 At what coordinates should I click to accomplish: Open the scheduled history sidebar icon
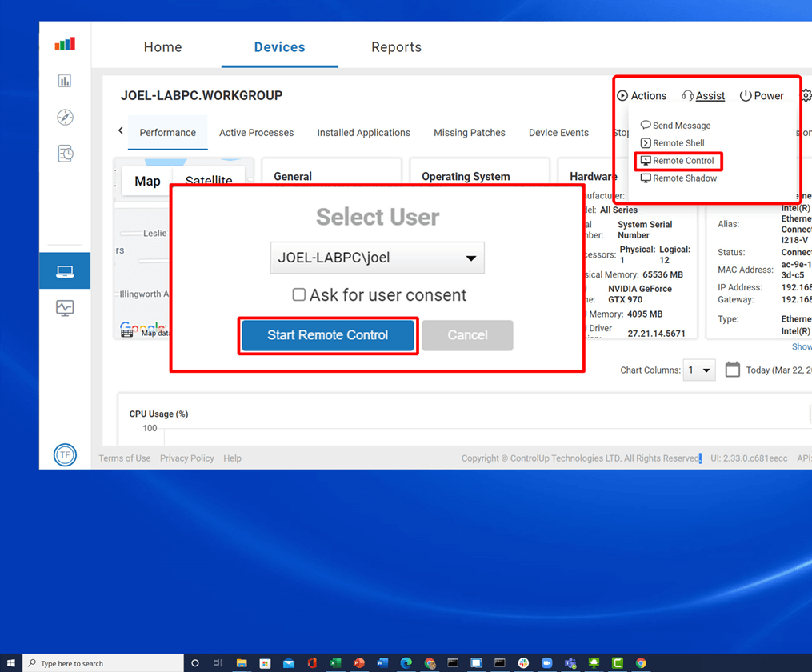(65, 154)
